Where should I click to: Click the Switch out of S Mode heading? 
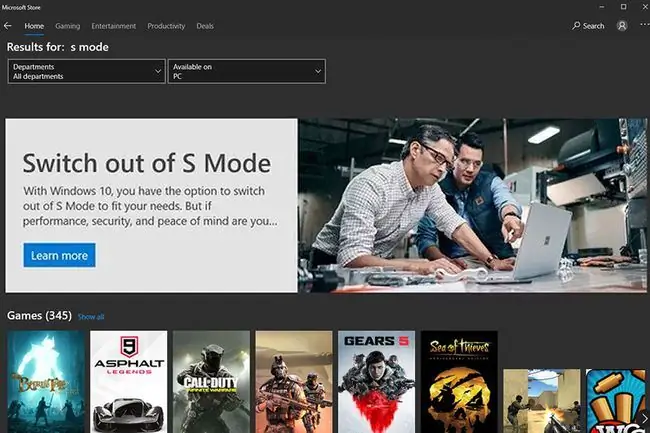coord(147,163)
